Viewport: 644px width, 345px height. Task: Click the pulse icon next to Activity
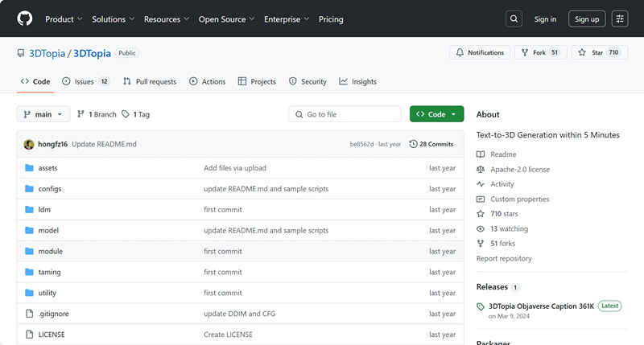pos(481,184)
